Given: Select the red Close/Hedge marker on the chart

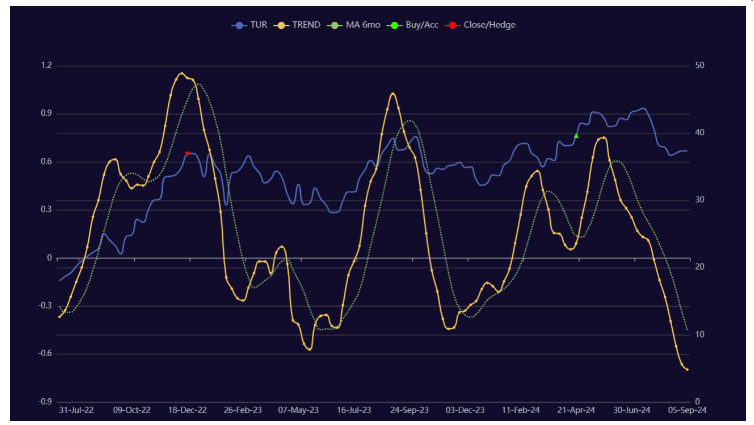Looking at the screenshot, I should (x=187, y=153).
